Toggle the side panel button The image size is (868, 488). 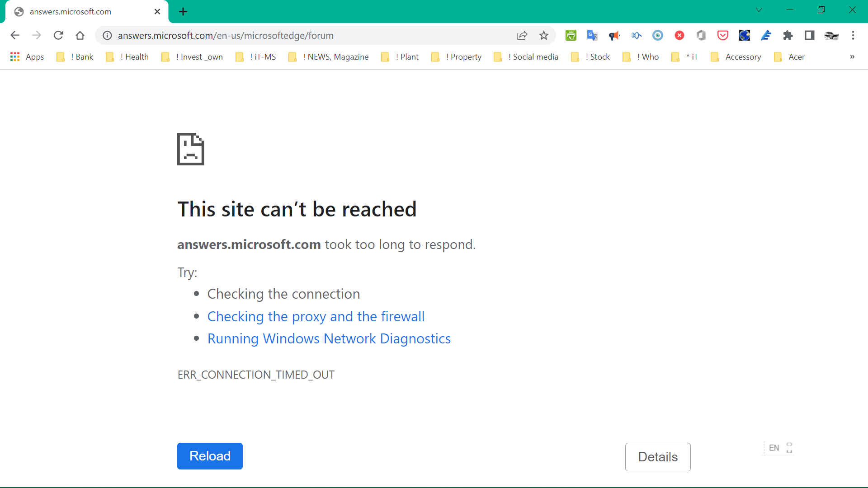point(809,35)
